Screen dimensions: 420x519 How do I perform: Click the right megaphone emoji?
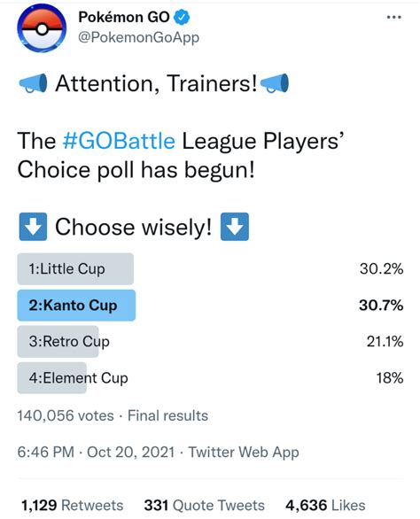click(x=275, y=83)
